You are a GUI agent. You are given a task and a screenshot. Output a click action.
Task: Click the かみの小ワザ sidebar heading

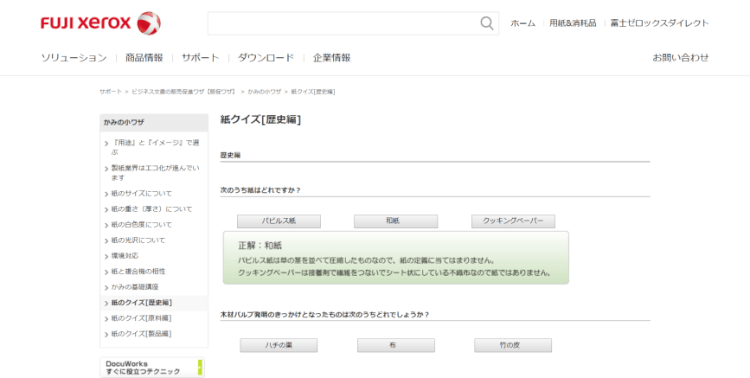click(154, 122)
